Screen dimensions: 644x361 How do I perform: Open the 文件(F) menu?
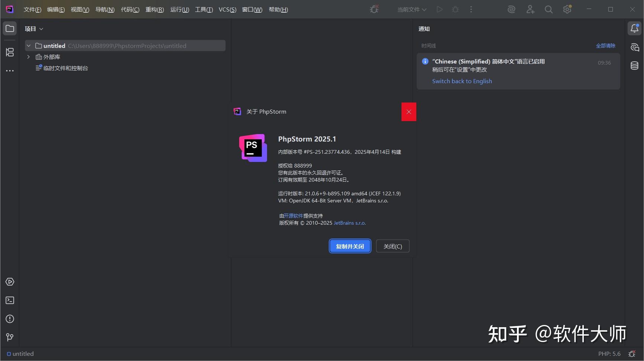(x=32, y=9)
